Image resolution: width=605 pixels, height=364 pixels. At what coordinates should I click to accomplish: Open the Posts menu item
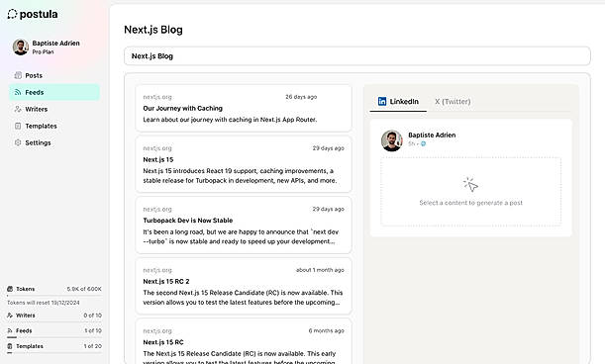pyautogui.click(x=54, y=75)
